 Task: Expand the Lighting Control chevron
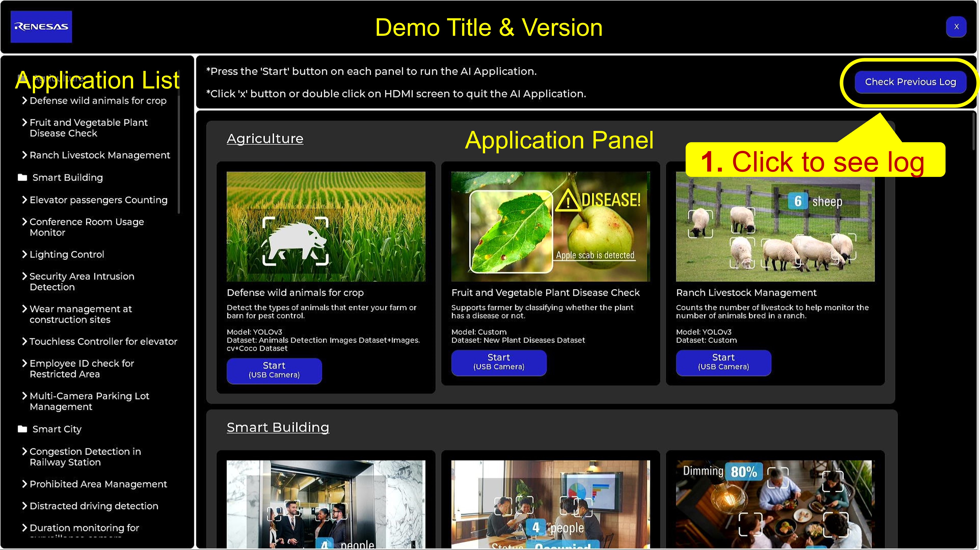[x=24, y=254]
